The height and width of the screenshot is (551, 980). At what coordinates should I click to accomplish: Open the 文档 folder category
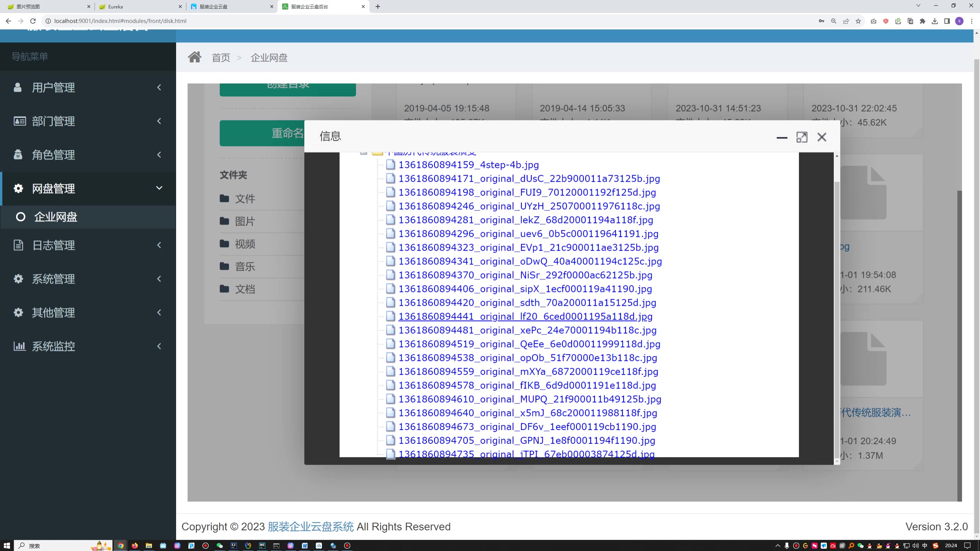pyautogui.click(x=245, y=289)
